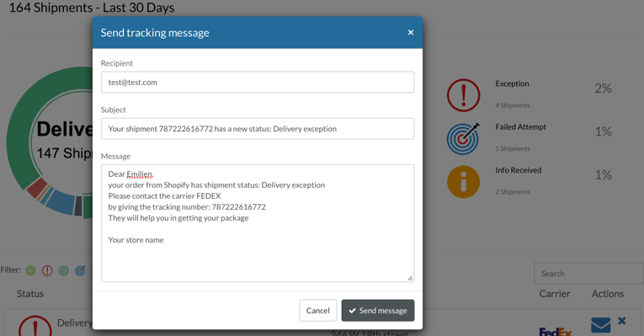This screenshot has width=644, height=336.
Task: Click the envelope email action icon
Action: click(x=600, y=325)
